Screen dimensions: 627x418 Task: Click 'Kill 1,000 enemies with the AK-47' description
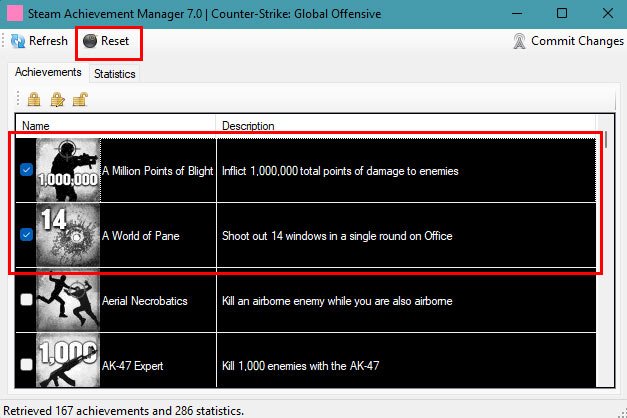coord(301,366)
